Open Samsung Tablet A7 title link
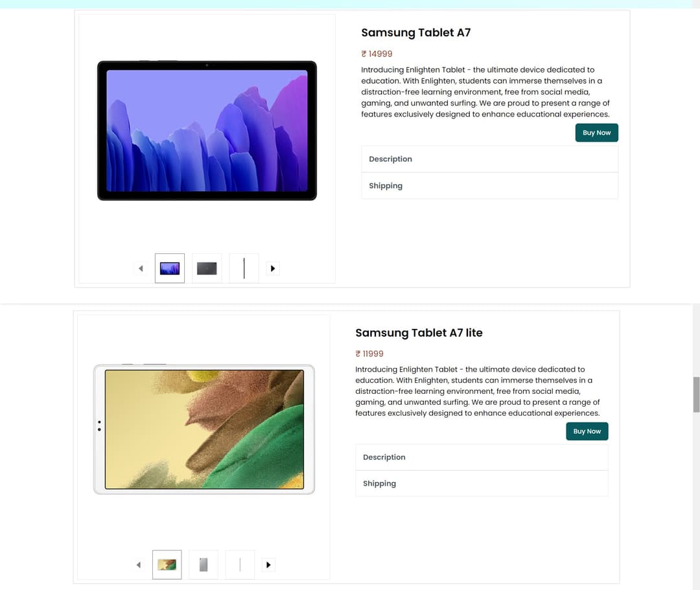The image size is (700, 590). click(415, 32)
